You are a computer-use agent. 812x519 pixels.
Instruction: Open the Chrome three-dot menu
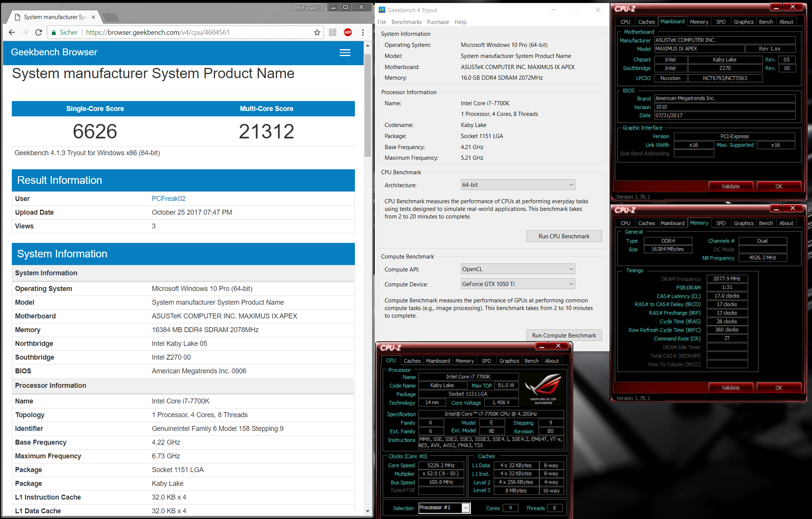tap(363, 32)
